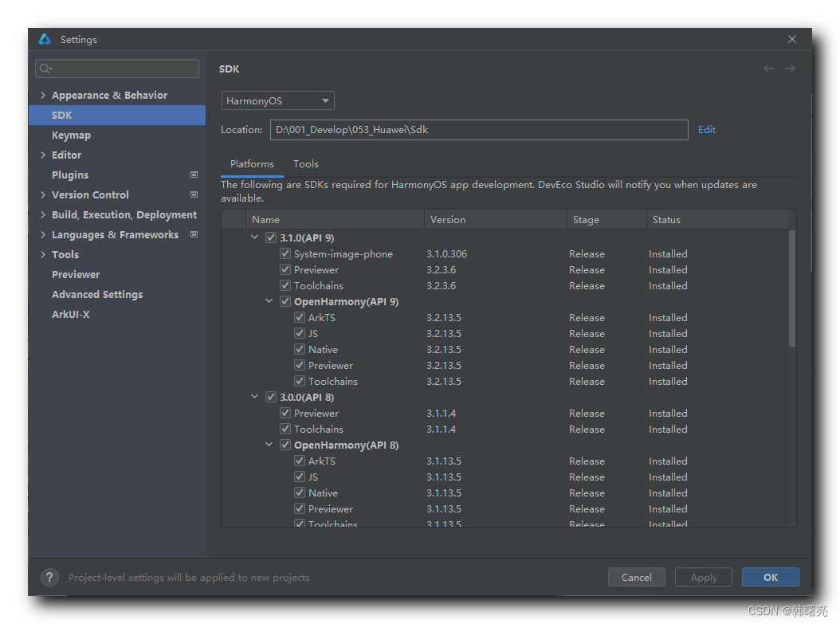Image resolution: width=840 pixels, height=624 pixels.
Task: Open the HarmonyOS SDK type dropdown
Action: [x=277, y=101]
